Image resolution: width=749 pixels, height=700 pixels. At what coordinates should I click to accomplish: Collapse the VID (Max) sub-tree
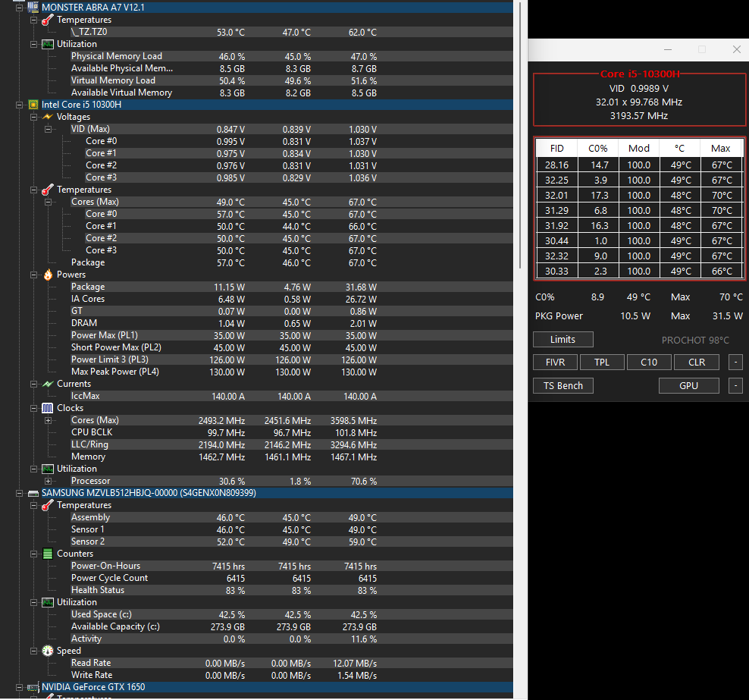[48, 129]
